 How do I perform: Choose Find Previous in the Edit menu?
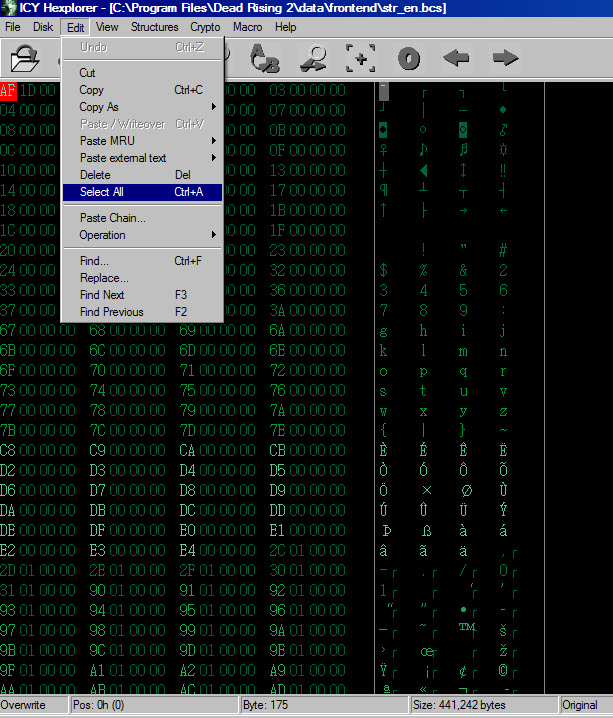[142, 311]
